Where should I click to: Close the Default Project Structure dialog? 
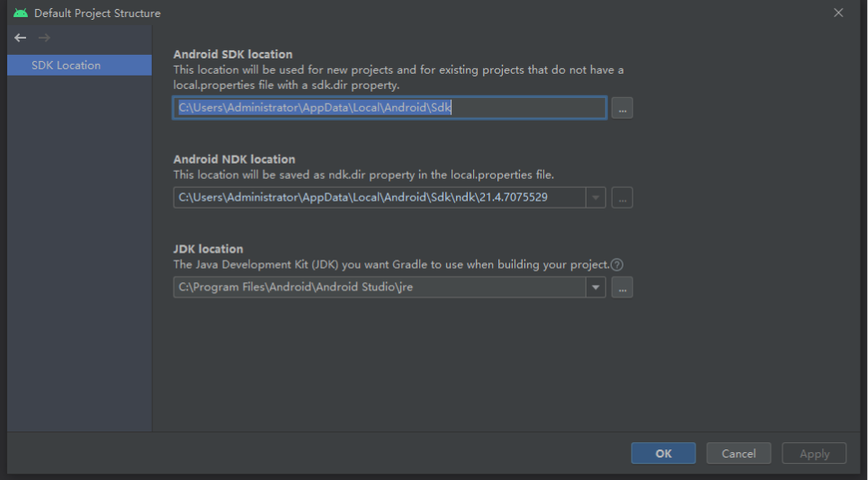[838, 13]
